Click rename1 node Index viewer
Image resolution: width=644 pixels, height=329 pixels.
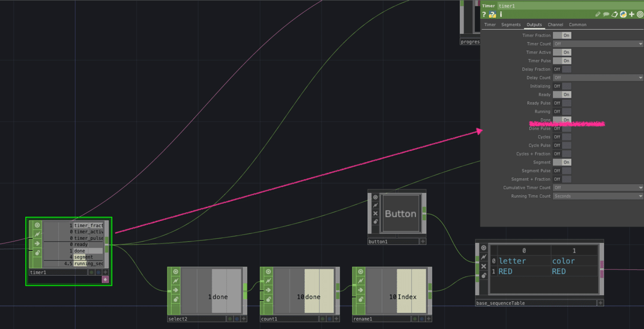396,291
